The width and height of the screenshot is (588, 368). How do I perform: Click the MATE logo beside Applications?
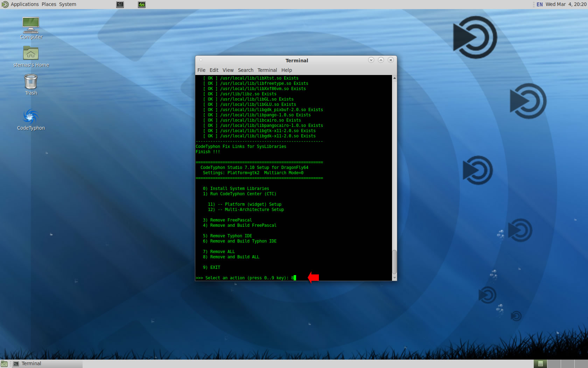[x=5, y=5]
